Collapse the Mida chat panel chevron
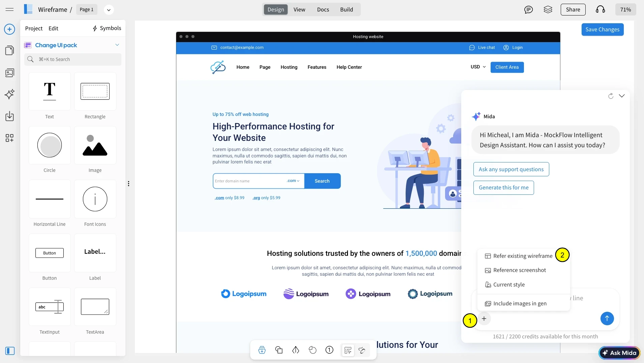Viewport: 644px width, 363px height. [x=622, y=96]
